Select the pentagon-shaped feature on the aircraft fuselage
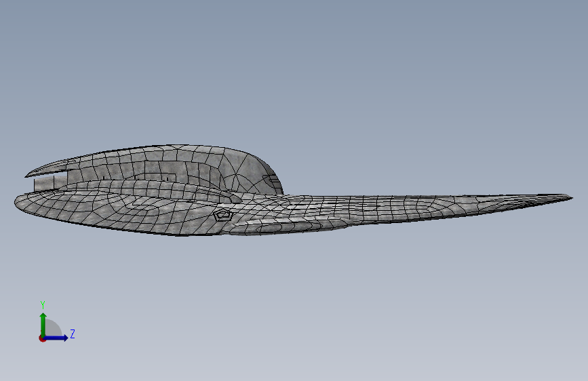This screenshot has width=588, height=381. click(x=222, y=215)
